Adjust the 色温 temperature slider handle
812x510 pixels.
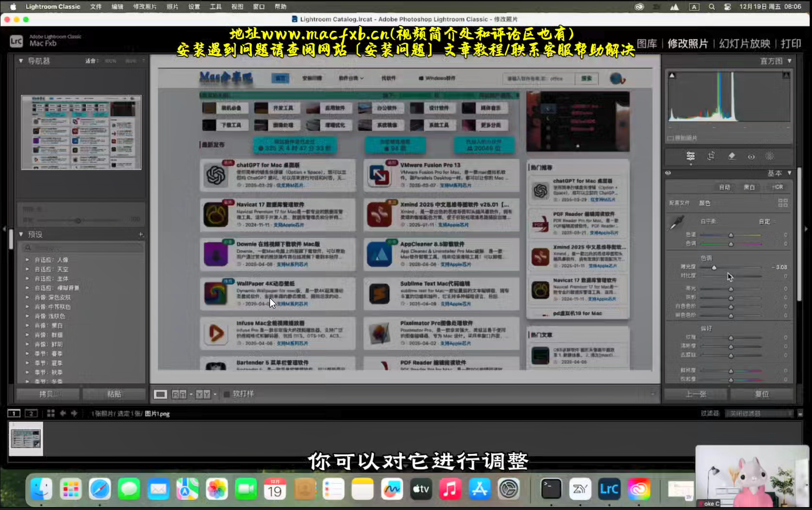[731, 235]
